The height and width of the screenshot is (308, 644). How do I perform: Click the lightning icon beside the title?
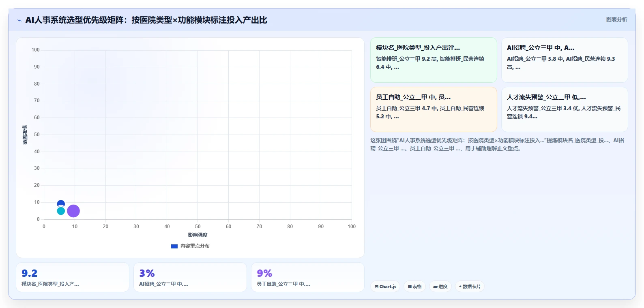(19, 20)
